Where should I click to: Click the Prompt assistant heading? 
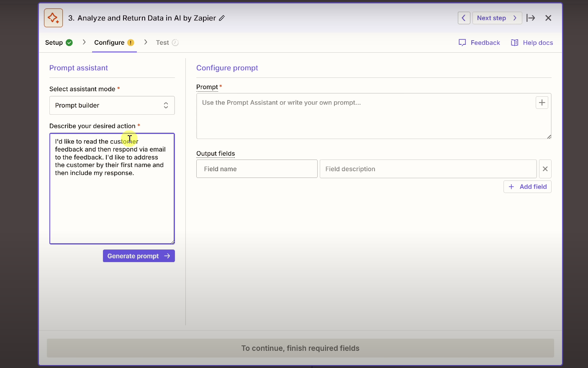pos(79,68)
